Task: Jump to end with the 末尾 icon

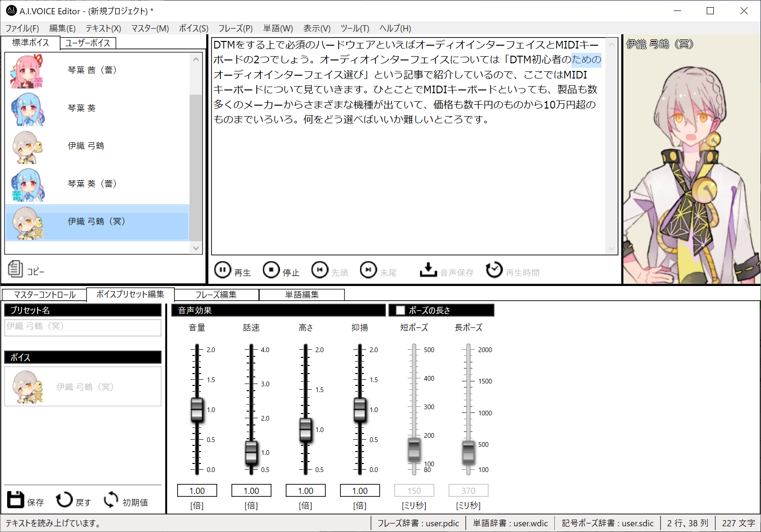Action: [368, 270]
